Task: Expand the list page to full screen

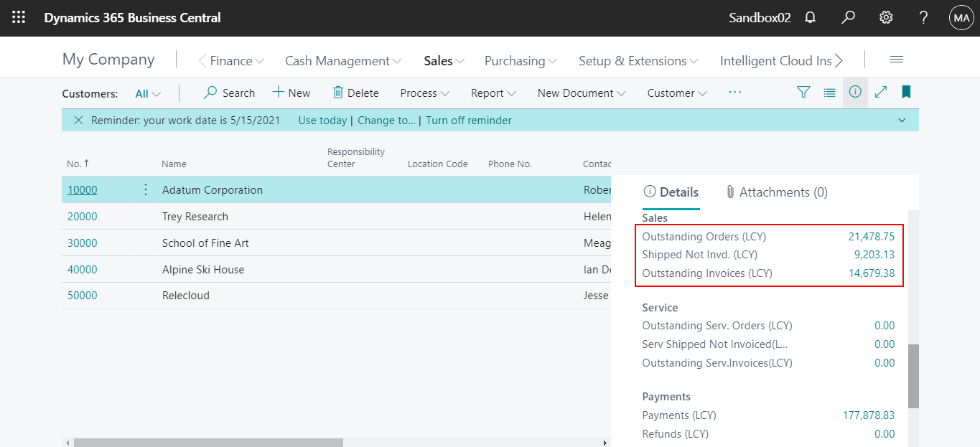Action: pos(880,93)
